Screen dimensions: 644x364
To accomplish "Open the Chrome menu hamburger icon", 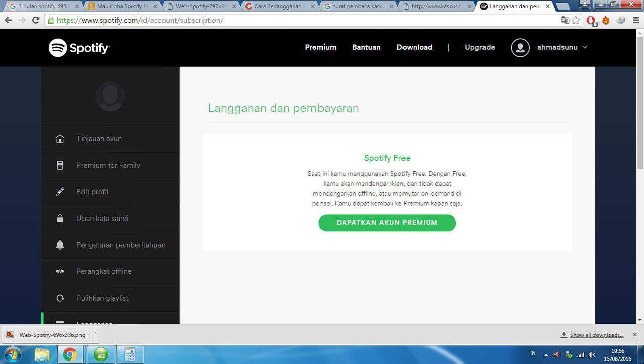I will pos(635,20).
